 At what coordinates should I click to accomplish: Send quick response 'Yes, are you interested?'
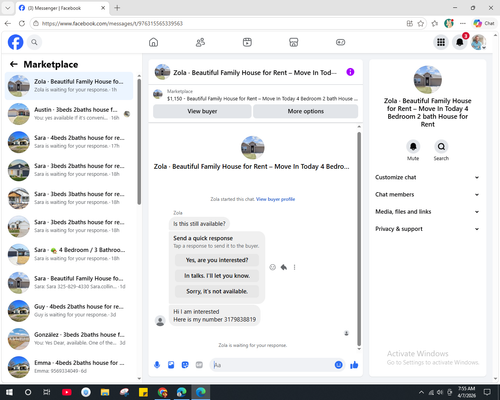coord(217,260)
